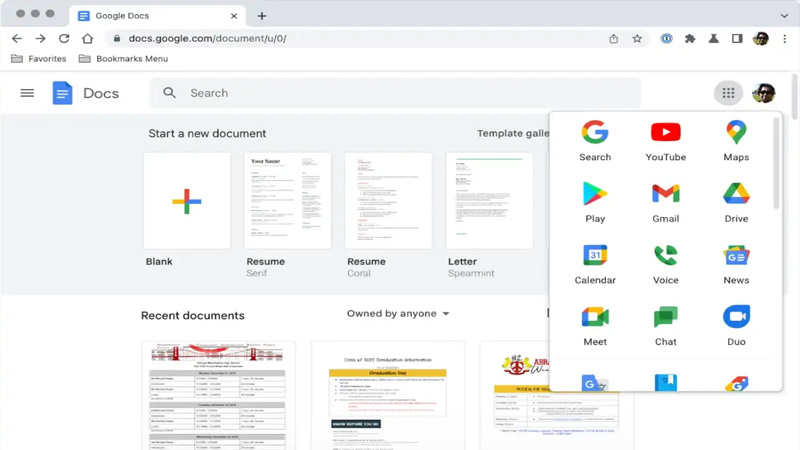
Task: Toggle the browser side panel icon
Action: coord(737,38)
